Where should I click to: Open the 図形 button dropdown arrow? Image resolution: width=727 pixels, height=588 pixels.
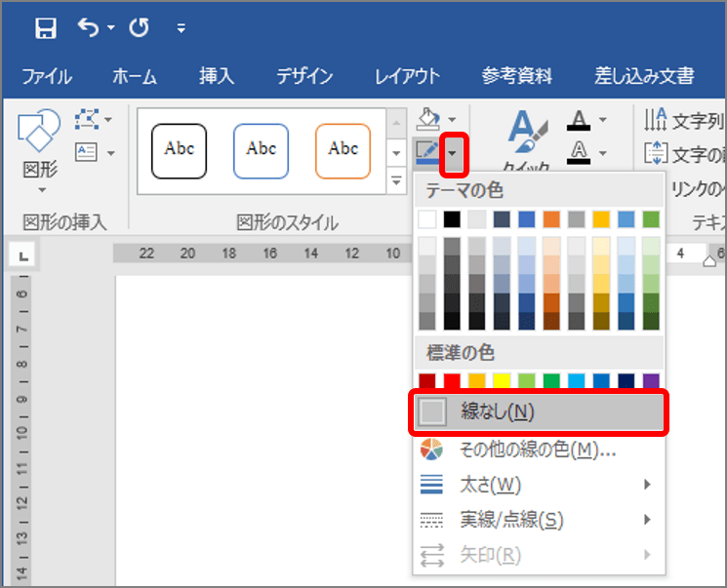(x=42, y=190)
